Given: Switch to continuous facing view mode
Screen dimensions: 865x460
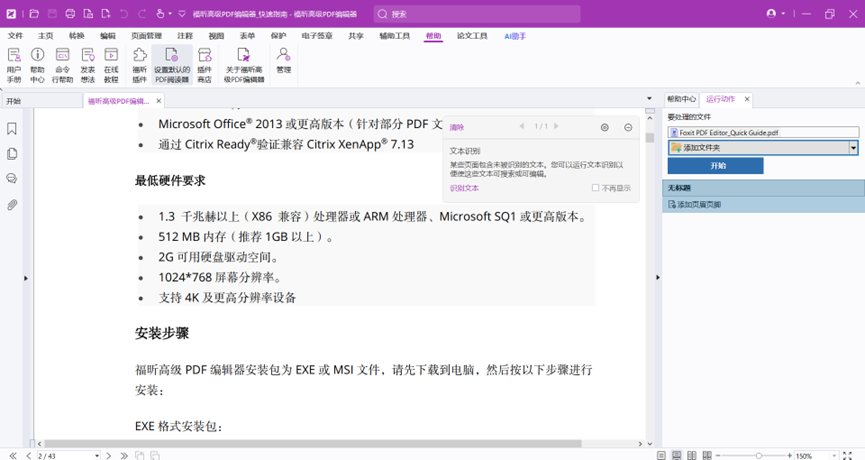Looking at the screenshot, I should click(707, 456).
